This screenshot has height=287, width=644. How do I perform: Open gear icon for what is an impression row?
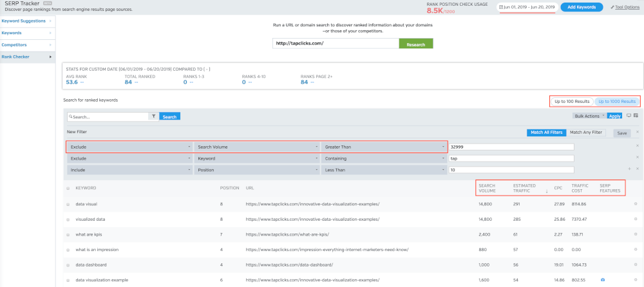(636, 249)
